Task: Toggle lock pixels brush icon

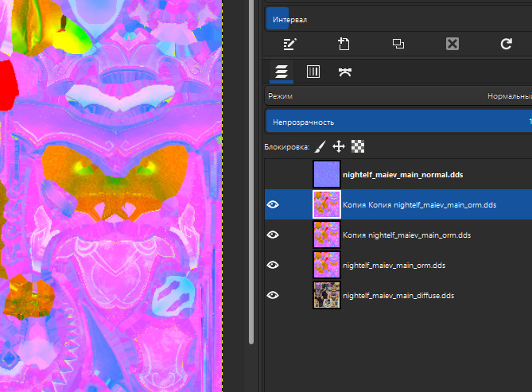Action: pos(320,146)
